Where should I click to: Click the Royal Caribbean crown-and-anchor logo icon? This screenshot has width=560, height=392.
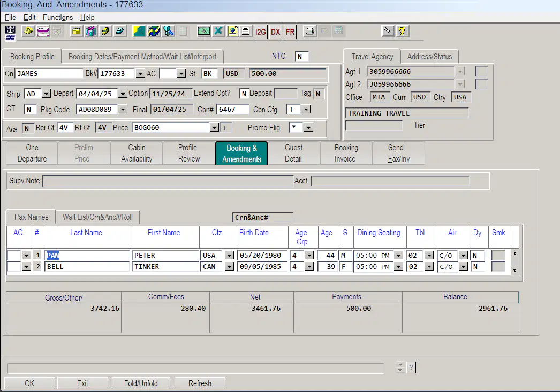coord(10,33)
